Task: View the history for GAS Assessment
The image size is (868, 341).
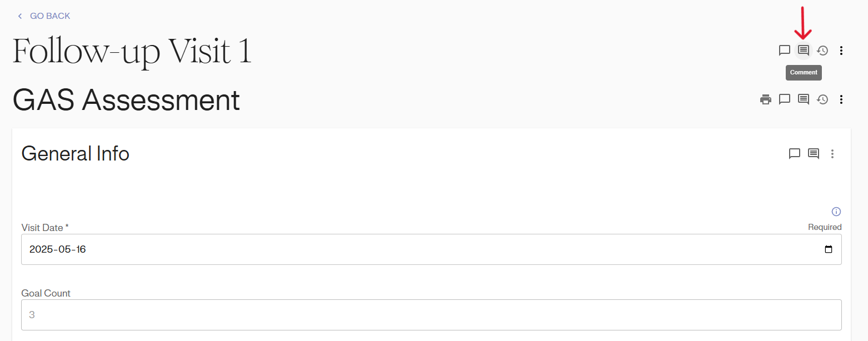Action: point(822,99)
